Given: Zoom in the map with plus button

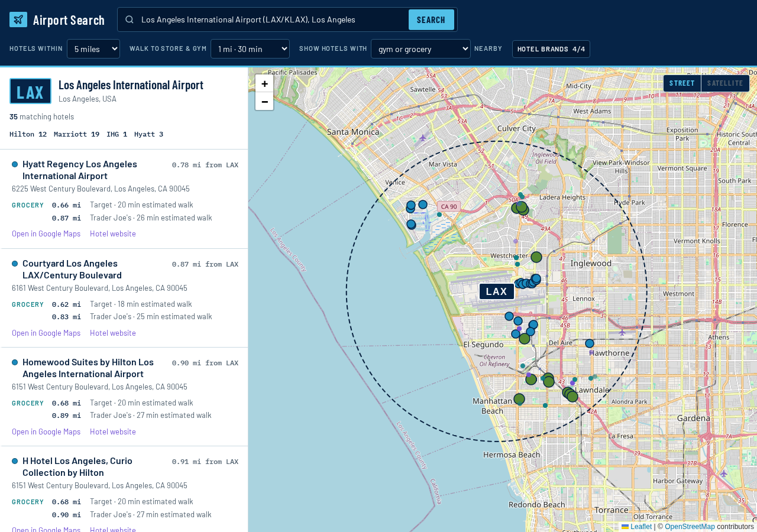Looking at the screenshot, I should pos(264,83).
